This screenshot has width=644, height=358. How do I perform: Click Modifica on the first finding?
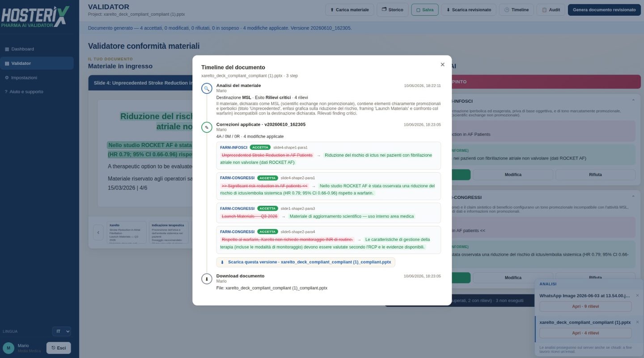[513, 175]
